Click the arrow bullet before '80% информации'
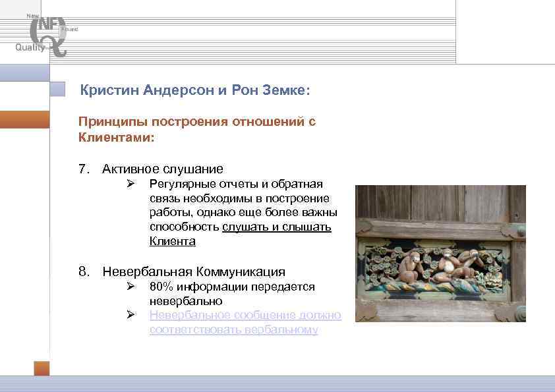 (131, 286)
